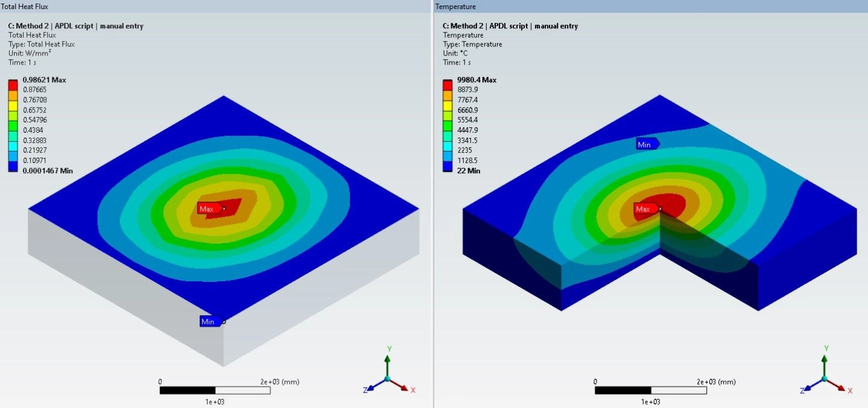Click the yellow legend band at 0.65752
This screenshot has height=408, width=868.
click(x=13, y=105)
